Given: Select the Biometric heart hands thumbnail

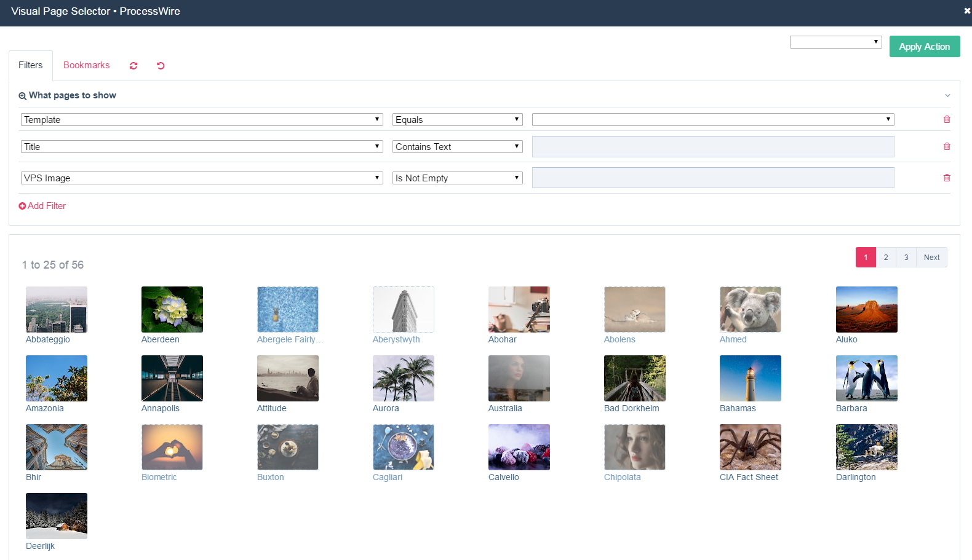Looking at the screenshot, I should pyautogui.click(x=172, y=447).
